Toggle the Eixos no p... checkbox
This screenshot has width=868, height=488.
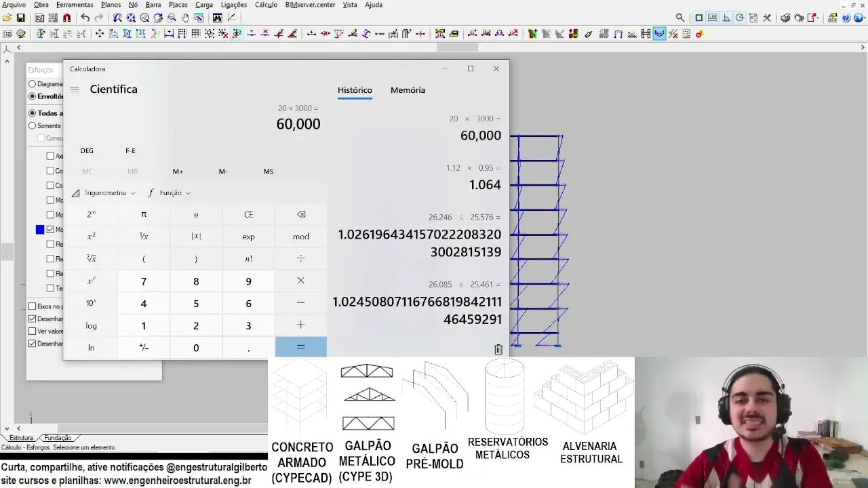[x=32, y=306]
